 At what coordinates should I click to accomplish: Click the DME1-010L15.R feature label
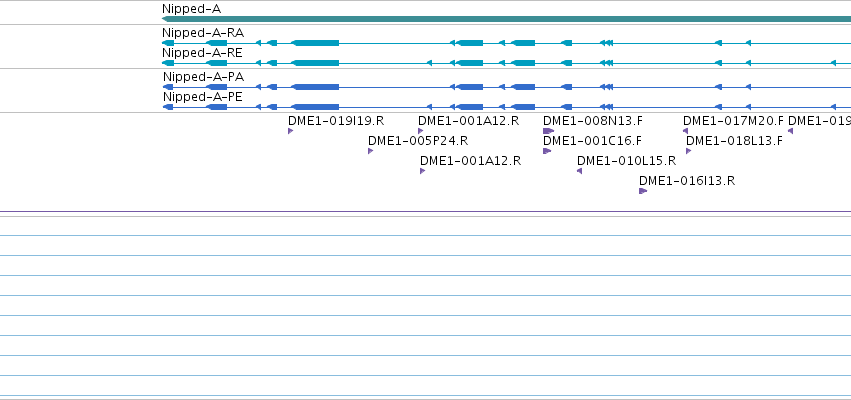[626, 161]
